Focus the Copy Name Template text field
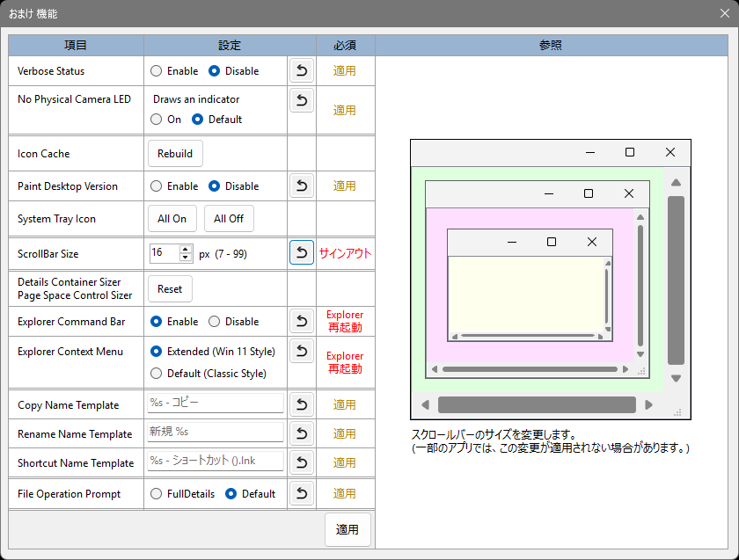 click(216, 404)
